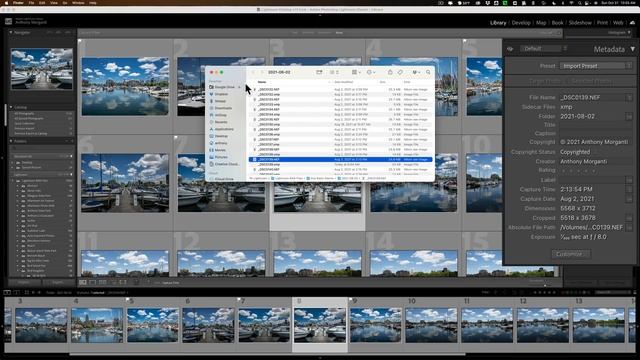Switch to Grid view icon in toolbar

point(83,282)
